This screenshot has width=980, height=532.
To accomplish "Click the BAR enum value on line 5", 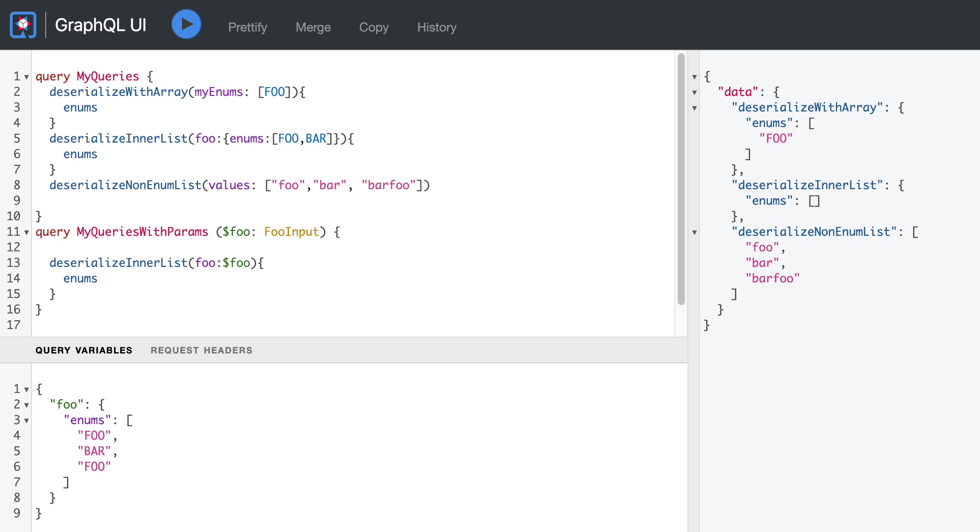I will click(x=316, y=139).
